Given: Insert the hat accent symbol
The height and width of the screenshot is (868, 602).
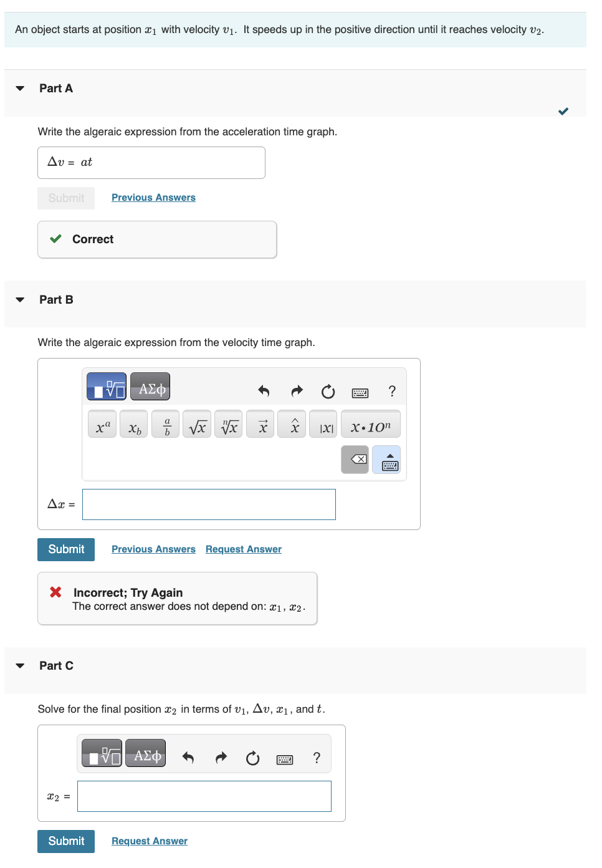Looking at the screenshot, I should tap(292, 424).
